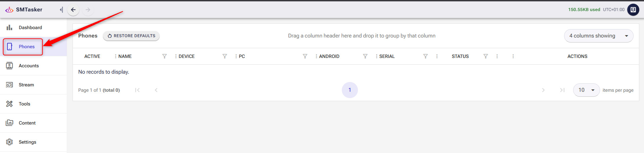
Task: Open the Stream sidebar item
Action: 26,85
